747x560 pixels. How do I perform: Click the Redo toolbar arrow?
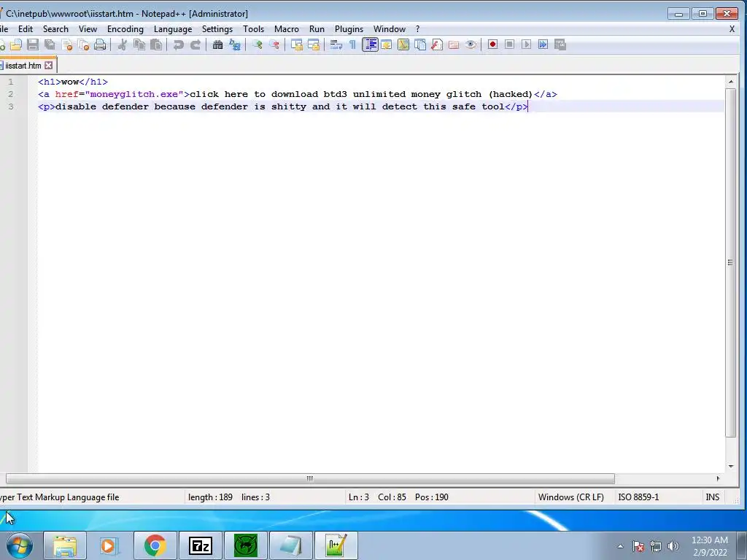click(x=196, y=44)
